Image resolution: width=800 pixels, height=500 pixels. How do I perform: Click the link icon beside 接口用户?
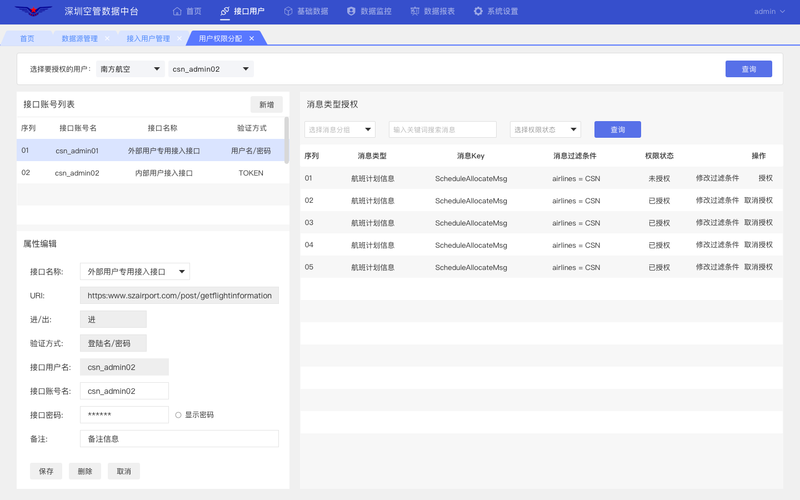pyautogui.click(x=225, y=11)
